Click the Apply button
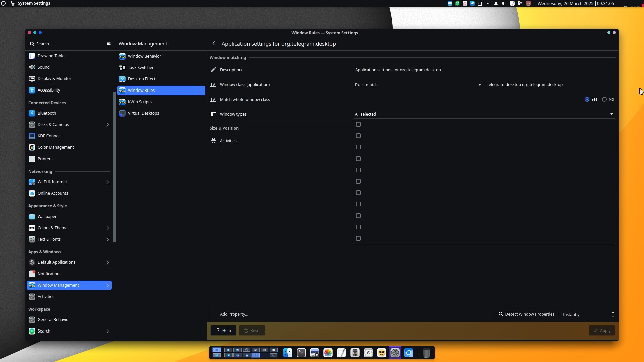644x362 pixels. tap(602, 330)
